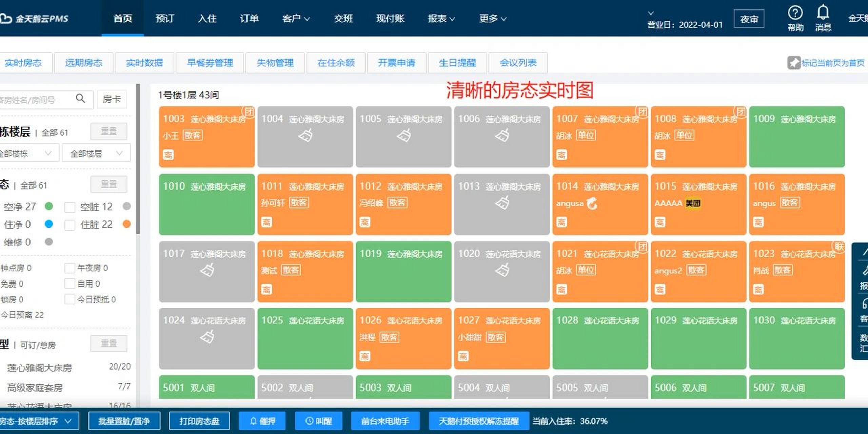Click the 批量置脏/置净 button
The image size is (868, 434).
point(124,421)
